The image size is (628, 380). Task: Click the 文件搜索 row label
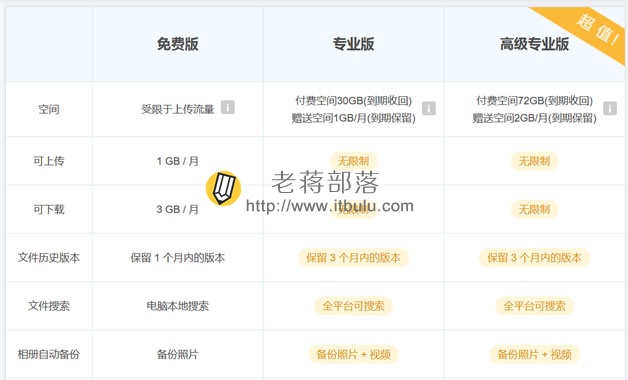[48, 306]
